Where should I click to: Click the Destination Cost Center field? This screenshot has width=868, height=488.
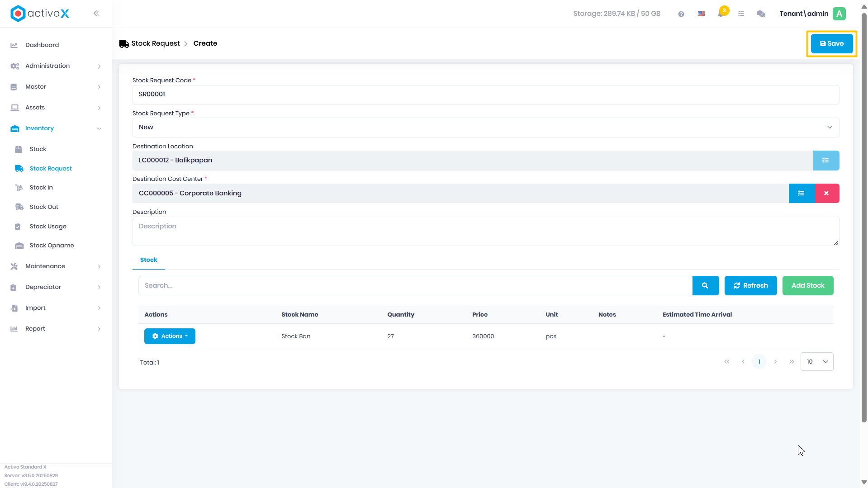pyautogui.click(x=460, y=194)
